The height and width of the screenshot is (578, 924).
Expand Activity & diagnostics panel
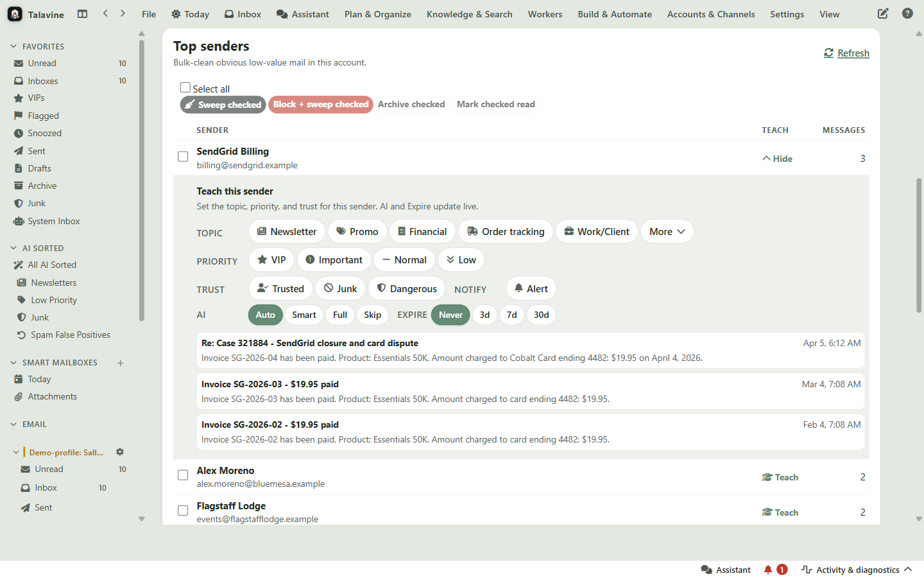click(857, 570)
